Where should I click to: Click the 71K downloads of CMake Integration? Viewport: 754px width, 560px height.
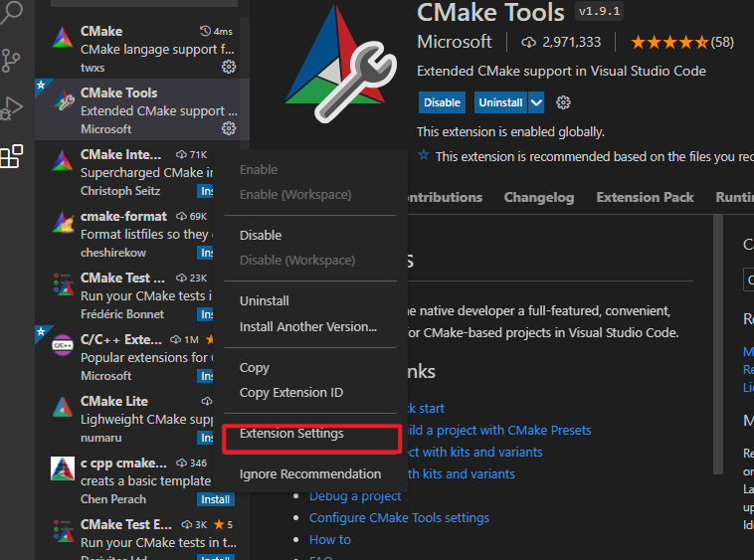click(191, 155)
